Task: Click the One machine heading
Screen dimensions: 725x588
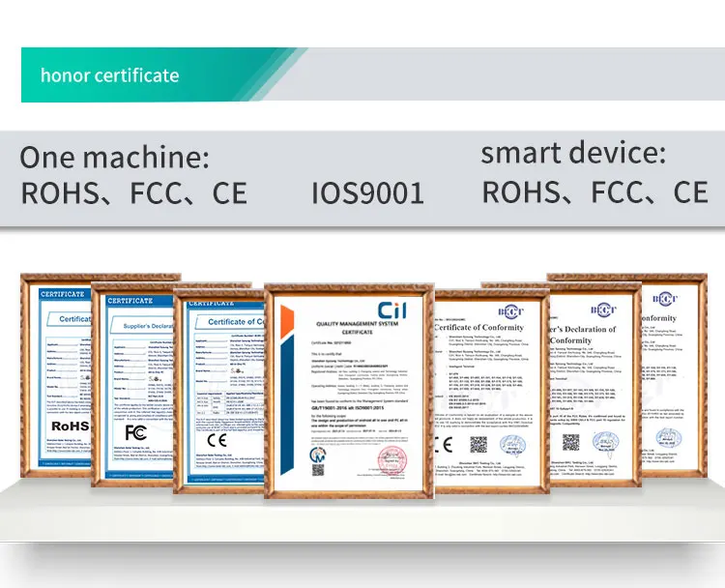Action: (x=115, y=157)
